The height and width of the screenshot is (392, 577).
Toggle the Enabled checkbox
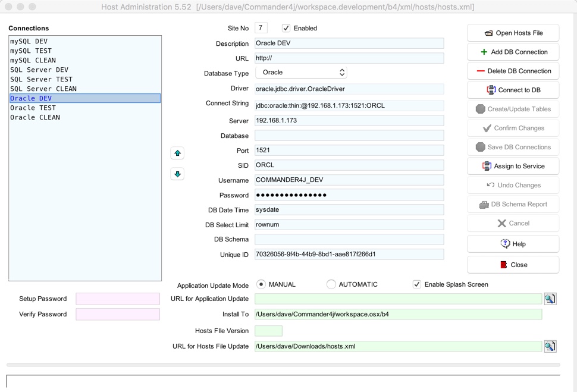point(286,28)
